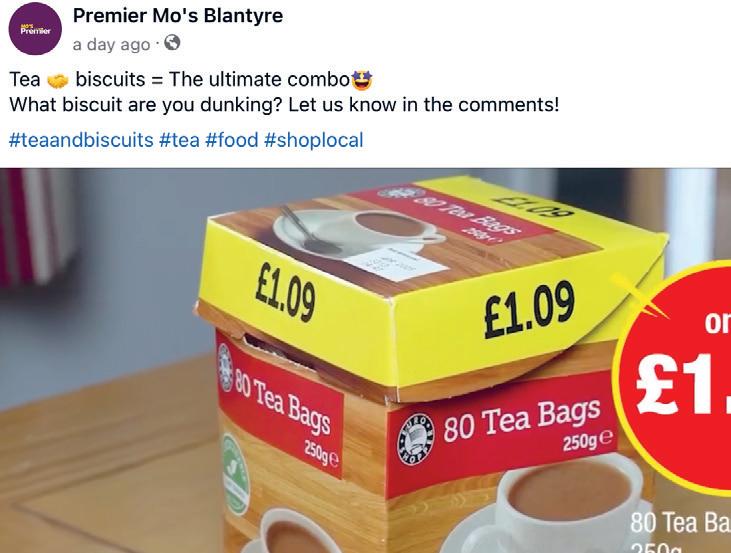Image resolution: width=731 pixels, height=553 pixels.
Task: Open the #food hashtag
Action: point(232,140)
